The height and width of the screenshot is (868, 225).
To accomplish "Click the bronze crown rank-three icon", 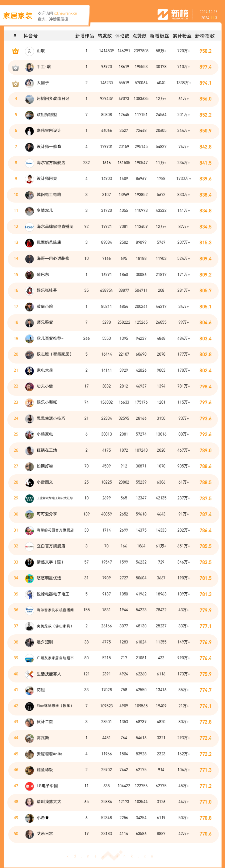I will 15,83.
